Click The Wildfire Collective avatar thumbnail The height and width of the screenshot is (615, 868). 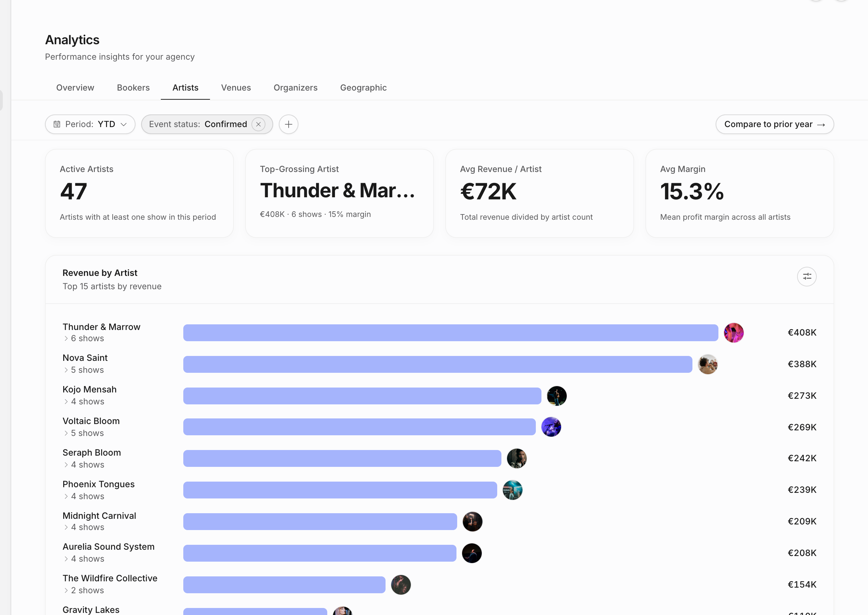401,585
